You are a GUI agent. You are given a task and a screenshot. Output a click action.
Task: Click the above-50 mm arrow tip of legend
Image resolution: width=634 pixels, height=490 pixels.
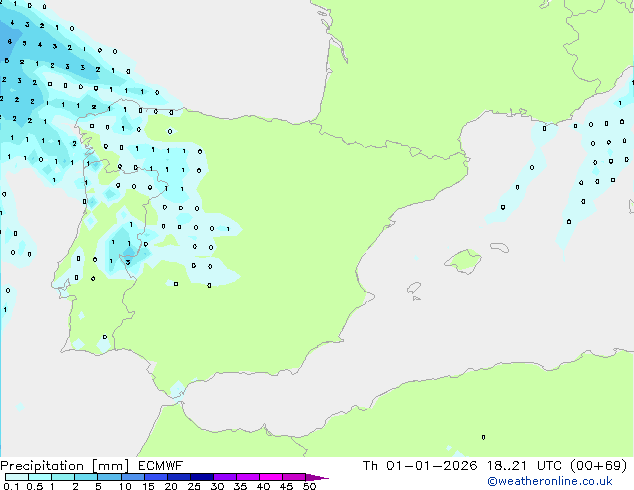[317, 477]
